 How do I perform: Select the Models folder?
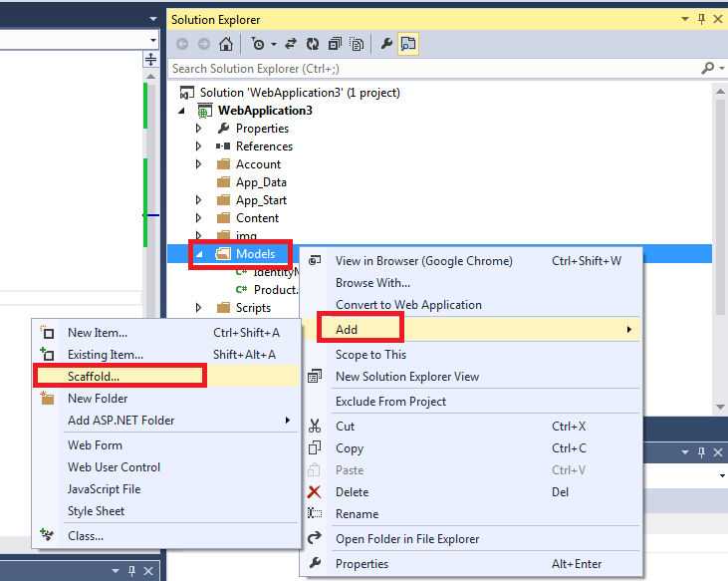(x=255, y=254)
